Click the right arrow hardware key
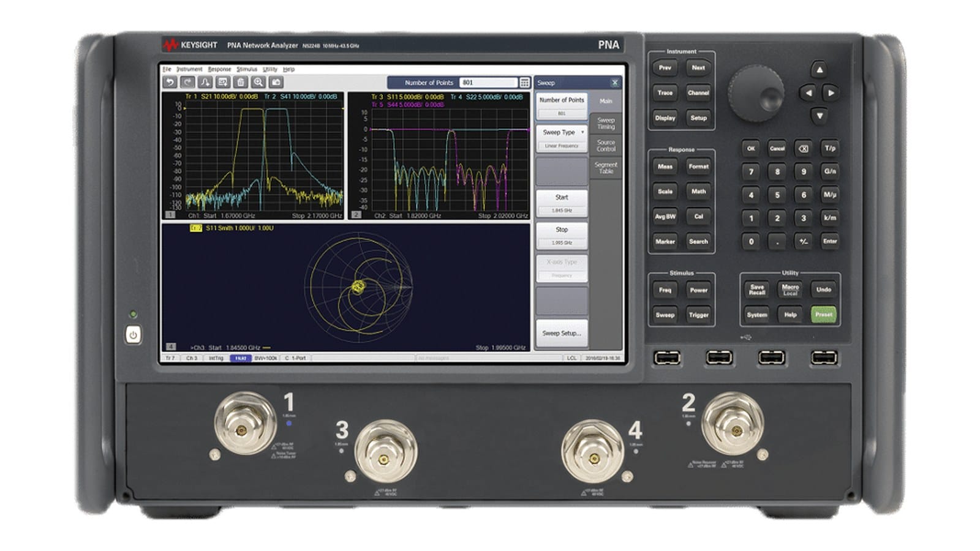The image size is (980, 551). click(x=831, y=93)
